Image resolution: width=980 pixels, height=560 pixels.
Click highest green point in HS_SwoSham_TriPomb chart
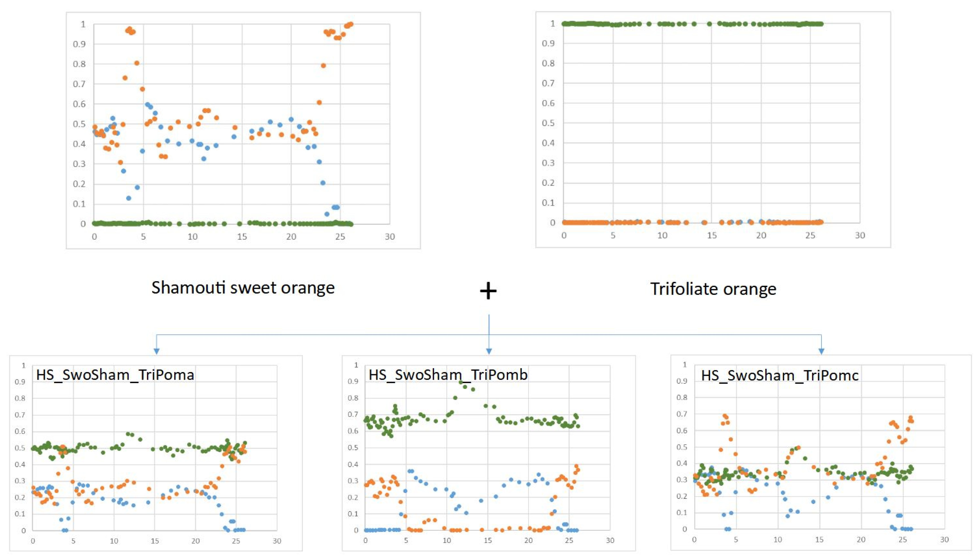pyautogui.click(x=460, y=382)
